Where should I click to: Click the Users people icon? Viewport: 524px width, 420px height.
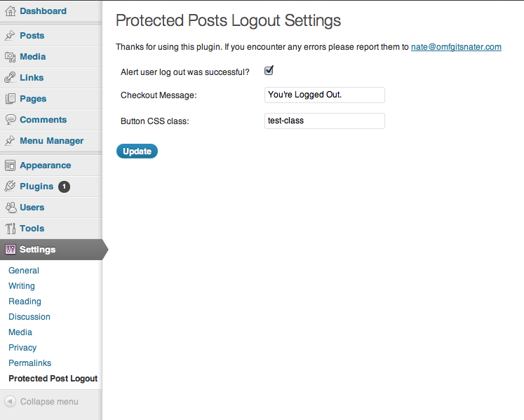tap(11, 208)
